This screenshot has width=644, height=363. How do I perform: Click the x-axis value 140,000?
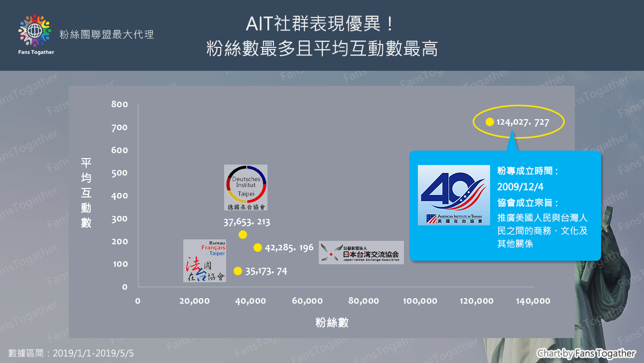(533, 301)
